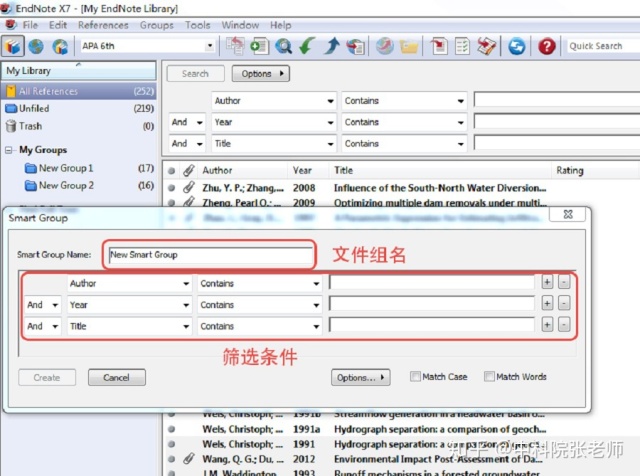Click the Insert Citation icon
This screenshot has width=640, height=476.
click(439, 46)
